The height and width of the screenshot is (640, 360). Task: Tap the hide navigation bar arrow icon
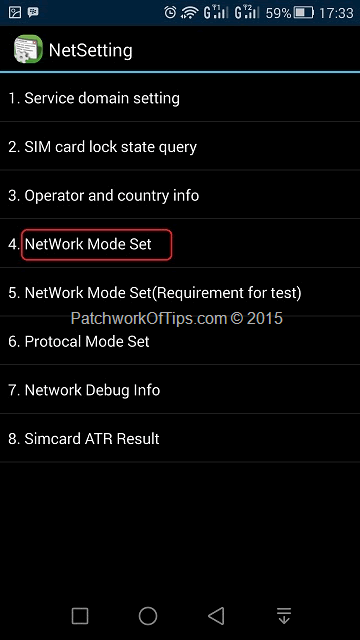pyautogui.click(x=284, y=616)
